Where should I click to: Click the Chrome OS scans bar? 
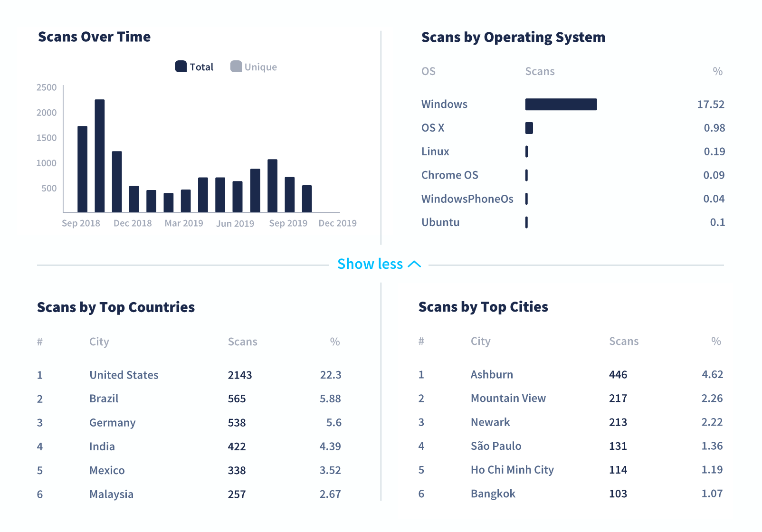526,175
